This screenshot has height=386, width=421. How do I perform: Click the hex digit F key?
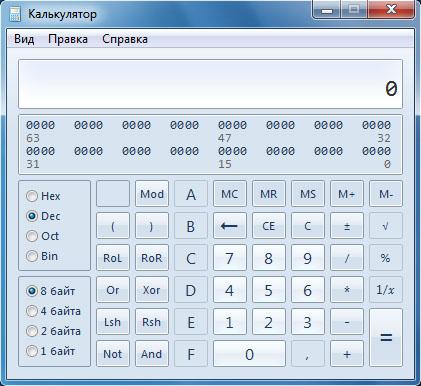click(191, 354)
